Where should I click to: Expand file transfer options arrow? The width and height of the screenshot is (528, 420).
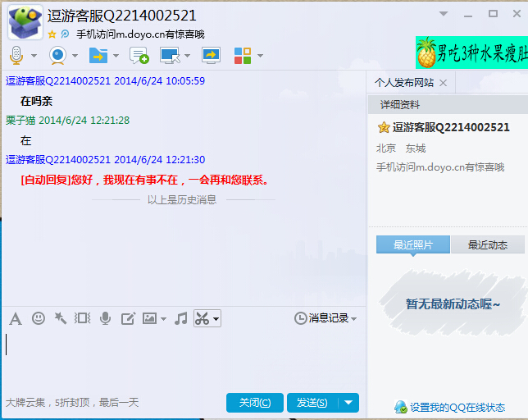116,56
